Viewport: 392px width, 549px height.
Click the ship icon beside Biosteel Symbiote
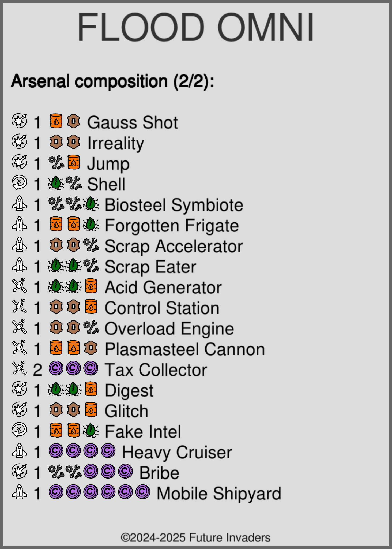(x=19, y=204)
